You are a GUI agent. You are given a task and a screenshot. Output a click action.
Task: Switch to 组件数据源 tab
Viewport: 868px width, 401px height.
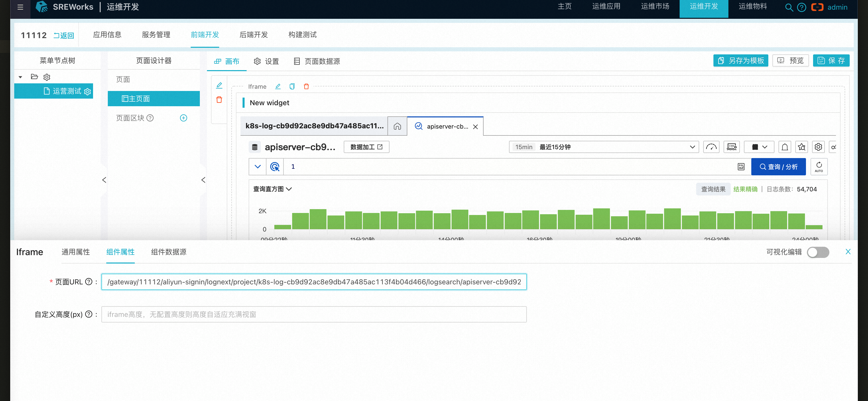coord(169,252)
